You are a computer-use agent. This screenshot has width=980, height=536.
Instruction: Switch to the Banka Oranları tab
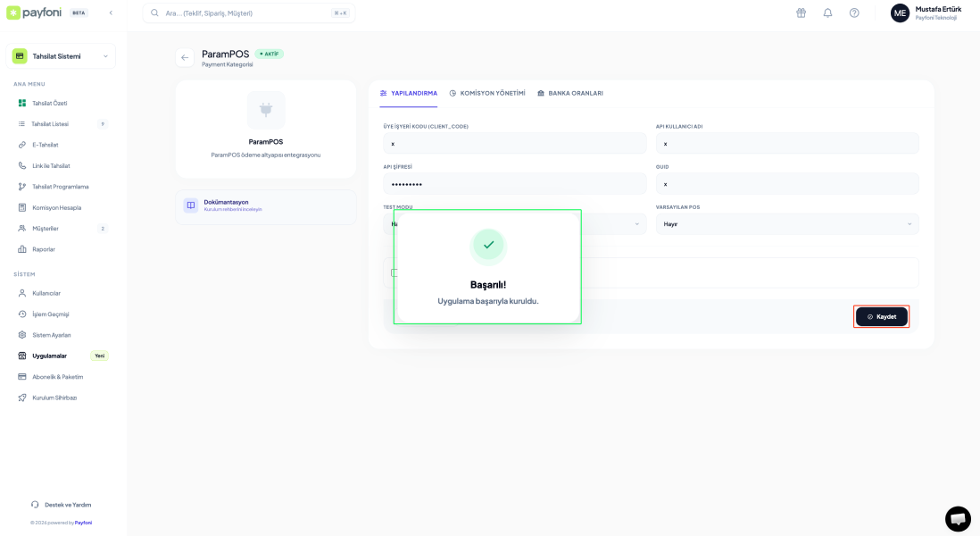tap(569, 93)
